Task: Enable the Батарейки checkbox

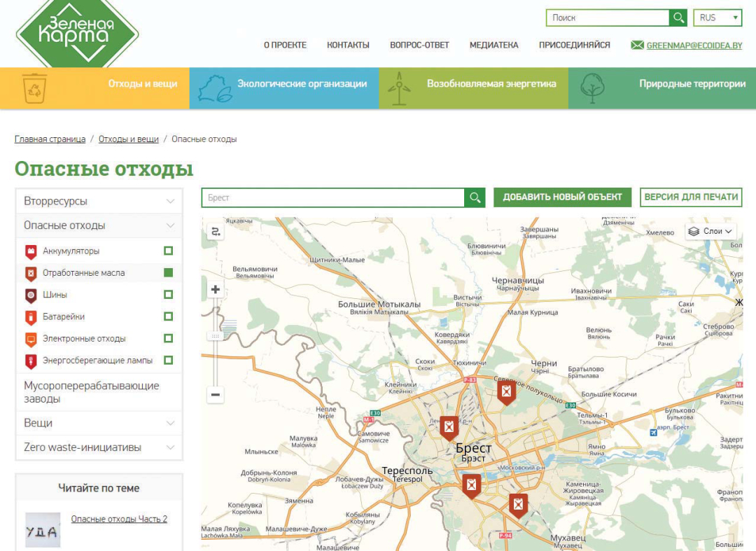Action: click(x=168, y=316)
